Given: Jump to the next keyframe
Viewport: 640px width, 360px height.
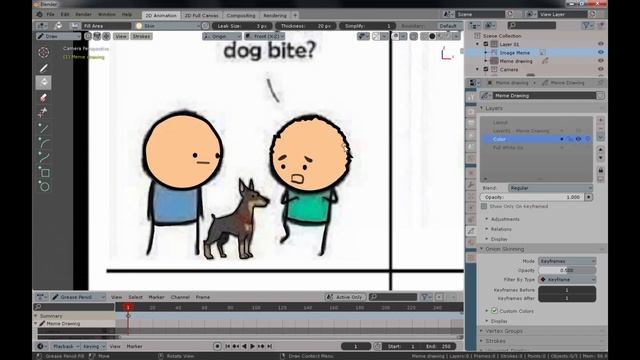Looking at the screenshot, I should (x=261, y=346).
